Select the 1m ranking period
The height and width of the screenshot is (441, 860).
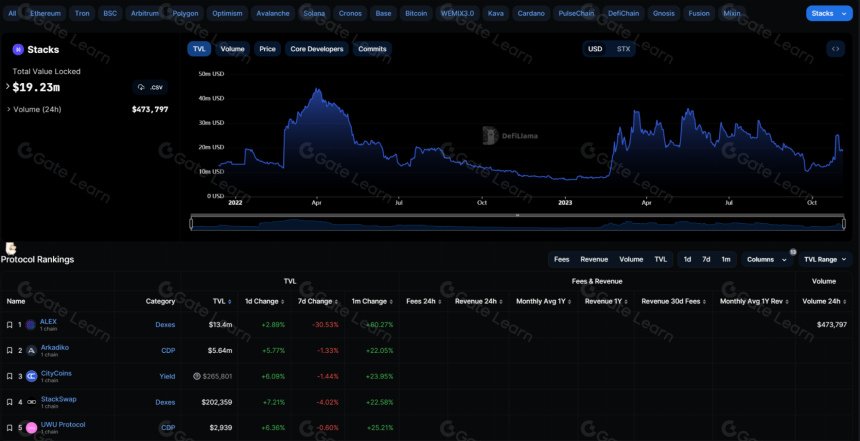(x=726, y=259)
